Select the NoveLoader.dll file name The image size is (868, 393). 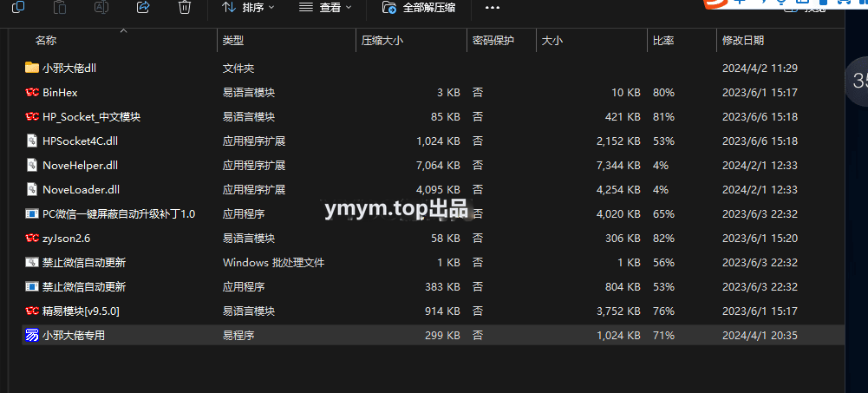82,190
